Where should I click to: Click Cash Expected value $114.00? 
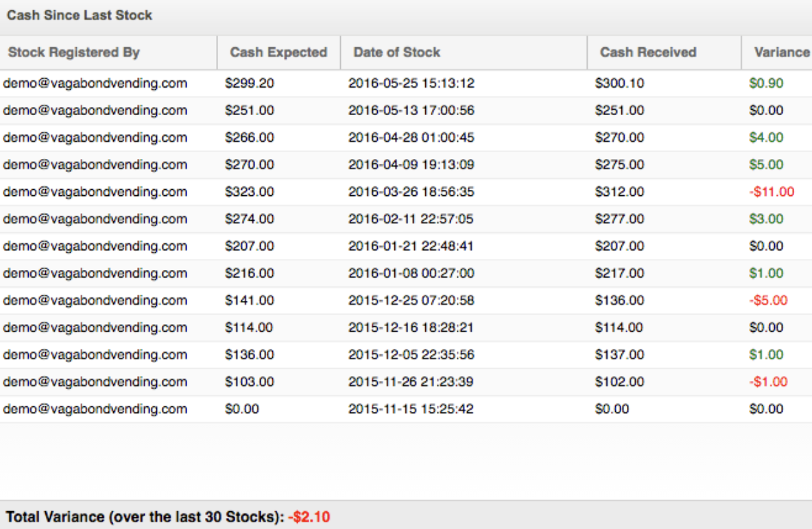click(248, 328)
